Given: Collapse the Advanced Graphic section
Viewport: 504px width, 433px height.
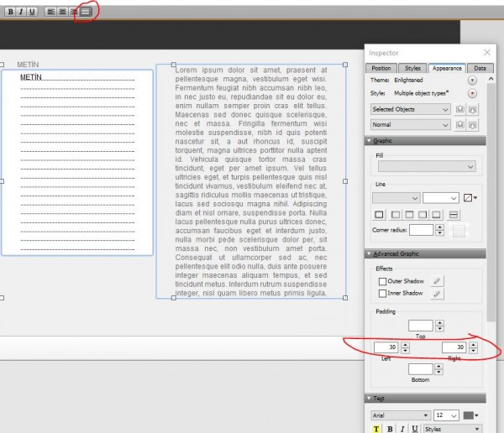Looking at the screenshot, I should click(369, 253).
